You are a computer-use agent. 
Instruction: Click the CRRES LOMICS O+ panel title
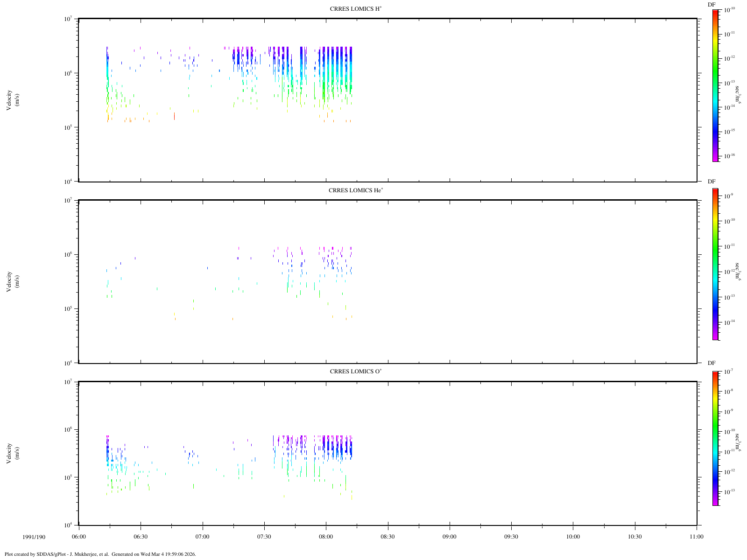(356, 371)
